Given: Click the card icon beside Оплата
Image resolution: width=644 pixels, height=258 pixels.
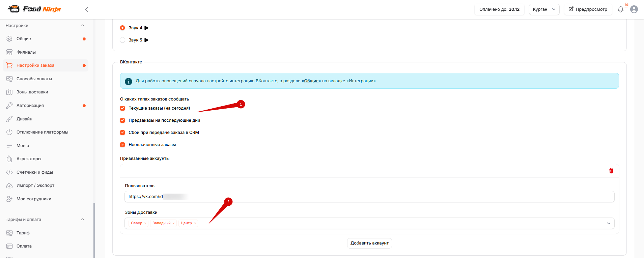Looking at the screenshot, I should click(9, 246).
